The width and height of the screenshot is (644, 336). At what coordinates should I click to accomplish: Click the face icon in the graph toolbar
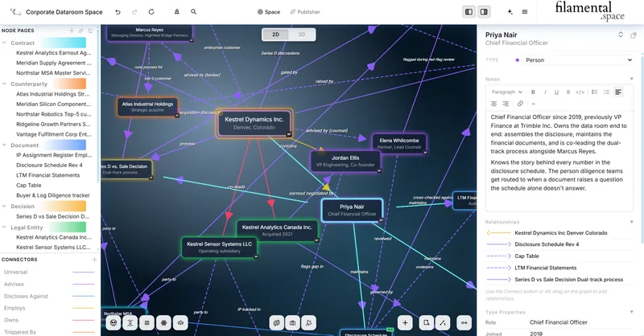pos(114,323)
